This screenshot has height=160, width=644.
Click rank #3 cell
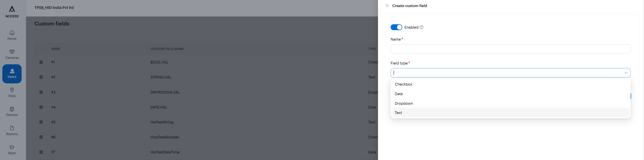53,92
